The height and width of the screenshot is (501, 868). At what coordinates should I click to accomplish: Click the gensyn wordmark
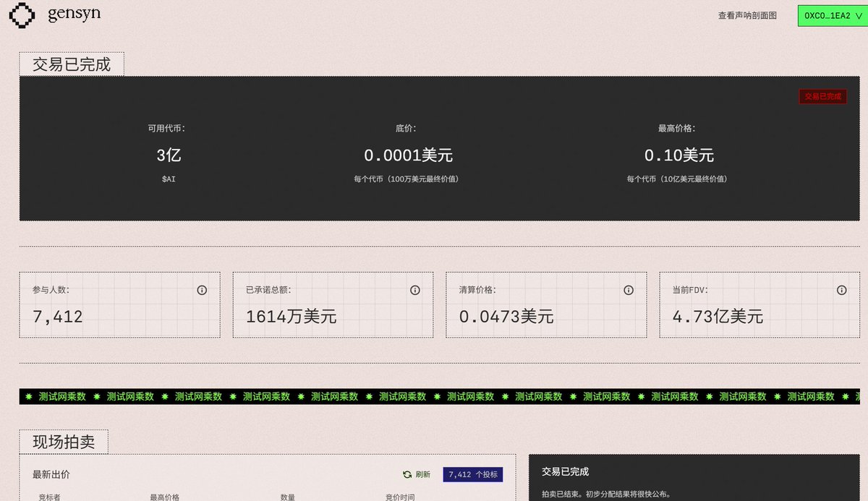[74, 14]
